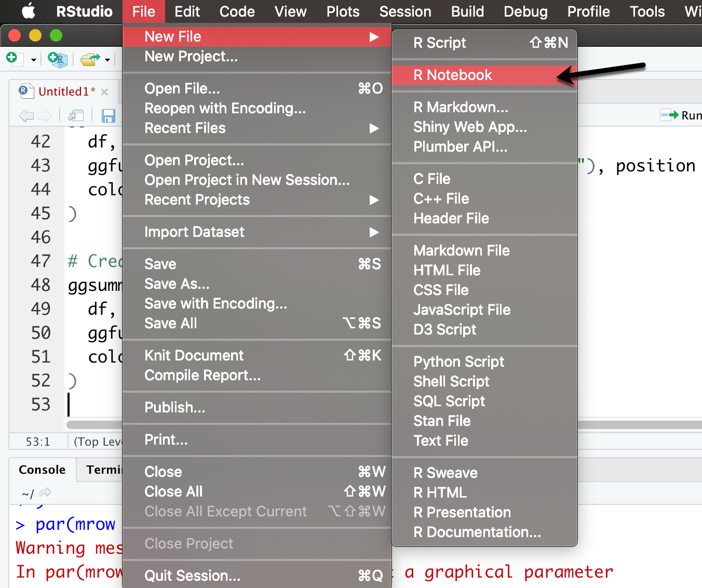Open the Profile menu
Image resolution: width=702 pixels, height=588 pixels.
(588, 11)
